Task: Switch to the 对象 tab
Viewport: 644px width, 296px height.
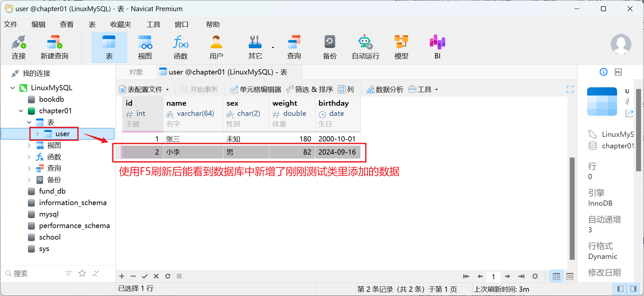Action: (136, 72)
